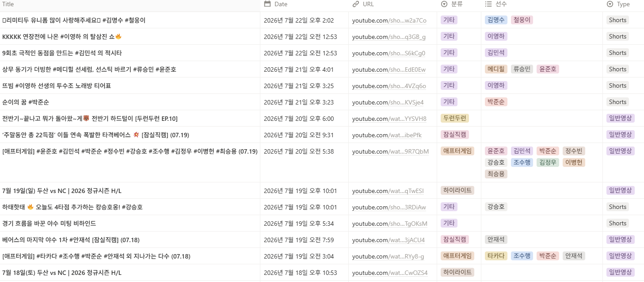Open YouTube link ending S6kCg0
The width and height of the screenshot is (644, 282).
coord(389,53)
